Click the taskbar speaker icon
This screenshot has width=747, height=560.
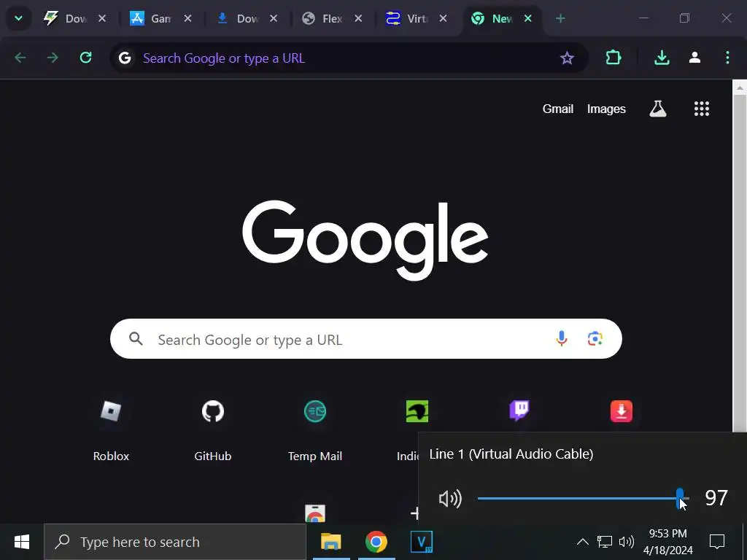[627, 542]
